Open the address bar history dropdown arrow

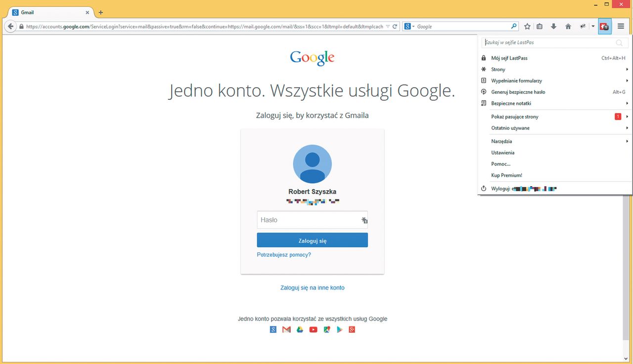(388, 27)
